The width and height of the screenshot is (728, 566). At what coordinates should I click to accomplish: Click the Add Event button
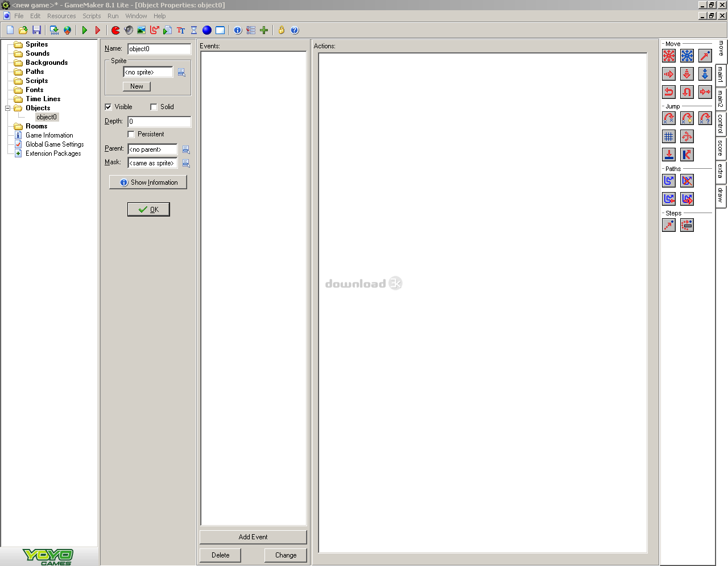[x=253, y=537]
